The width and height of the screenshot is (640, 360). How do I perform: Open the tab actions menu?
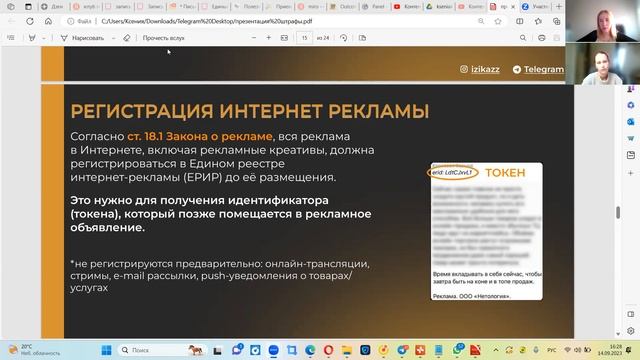click(x=28, y=7)
